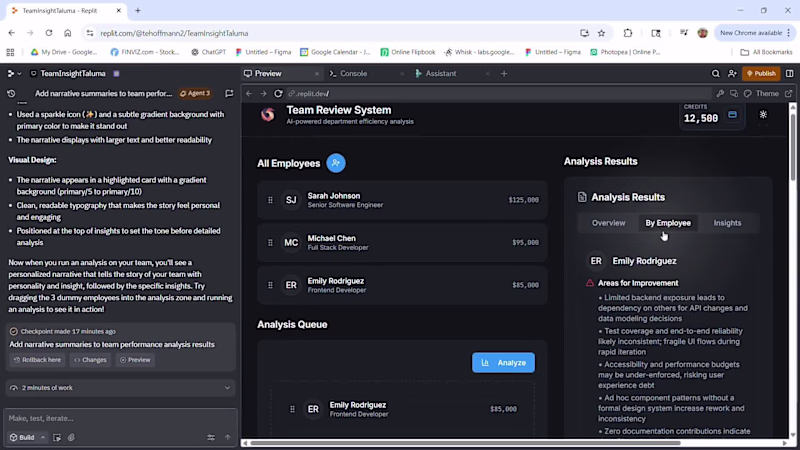Click the credits card icon
The width and height of the screenshot is (800, 450).
tap(732, 115)
